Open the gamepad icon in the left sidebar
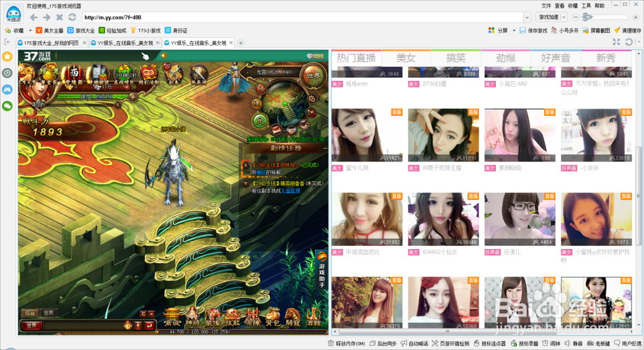 [7, 89]
